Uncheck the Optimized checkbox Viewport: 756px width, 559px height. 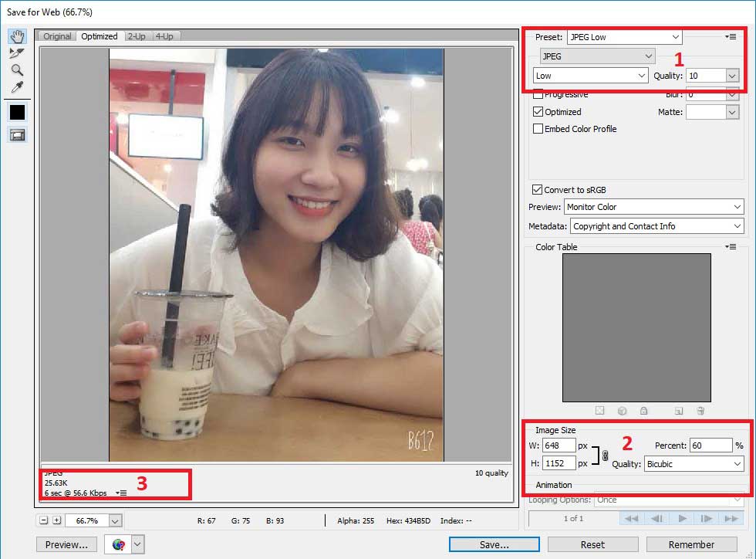[538, 111]
